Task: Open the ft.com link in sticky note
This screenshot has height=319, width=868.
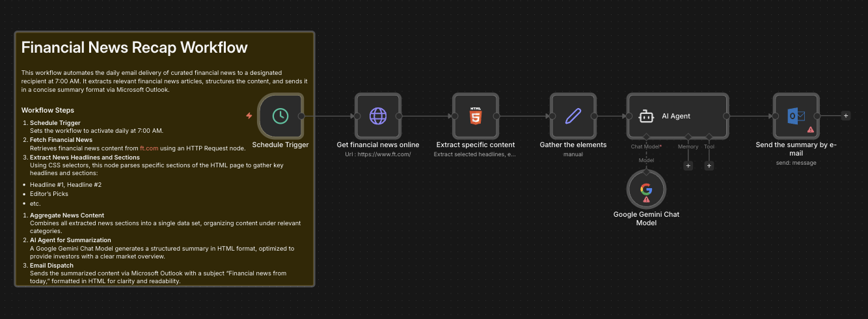Action: 149,148
